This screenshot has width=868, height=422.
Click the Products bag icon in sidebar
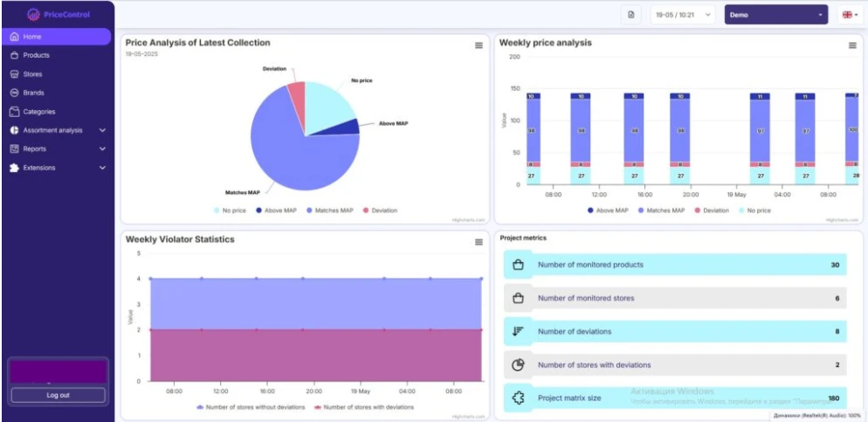point(15,55)
